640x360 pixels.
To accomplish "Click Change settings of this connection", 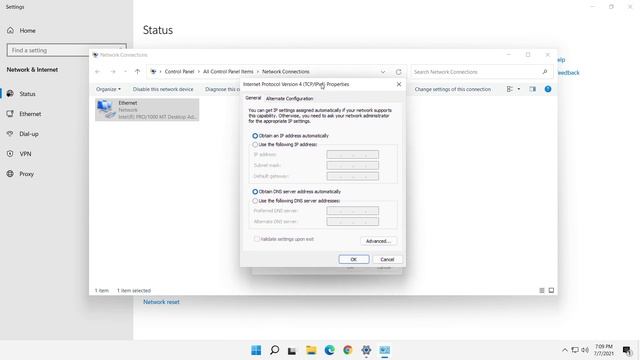I will [453, 89].
